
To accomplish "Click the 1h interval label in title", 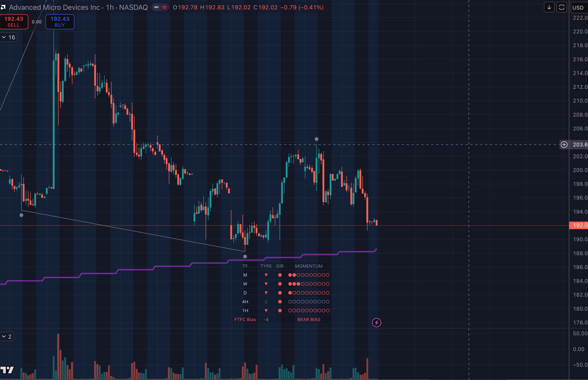I will [x=110, y=7].
